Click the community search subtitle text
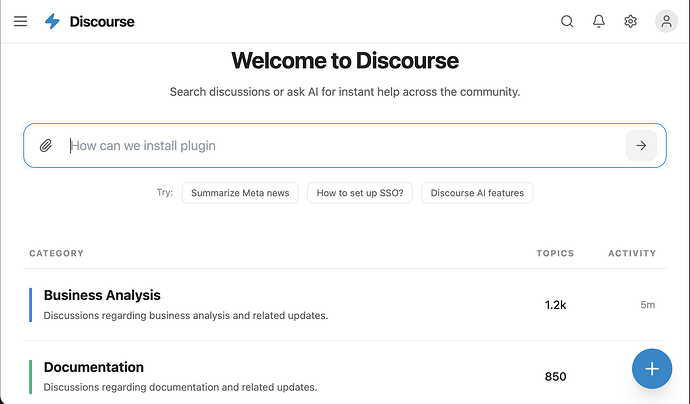Screen dimensions: 690x404 pos(345,92)
